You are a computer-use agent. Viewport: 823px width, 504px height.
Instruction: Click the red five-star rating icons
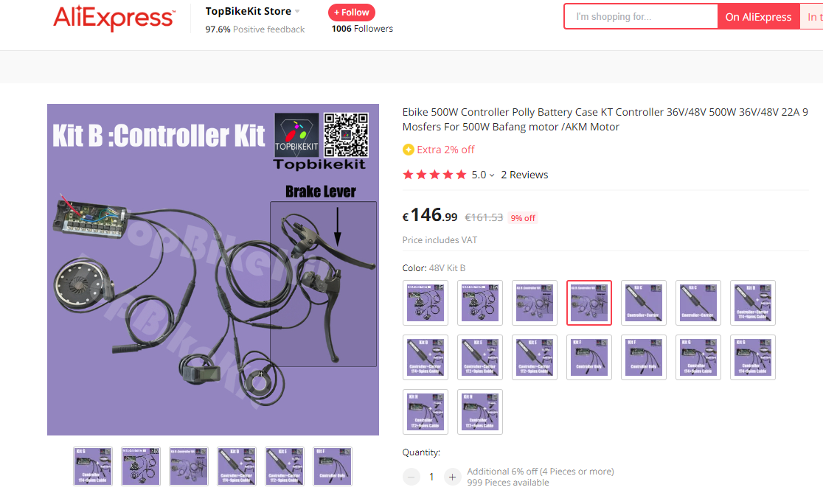pyautogui.click(x=434, y=175)
